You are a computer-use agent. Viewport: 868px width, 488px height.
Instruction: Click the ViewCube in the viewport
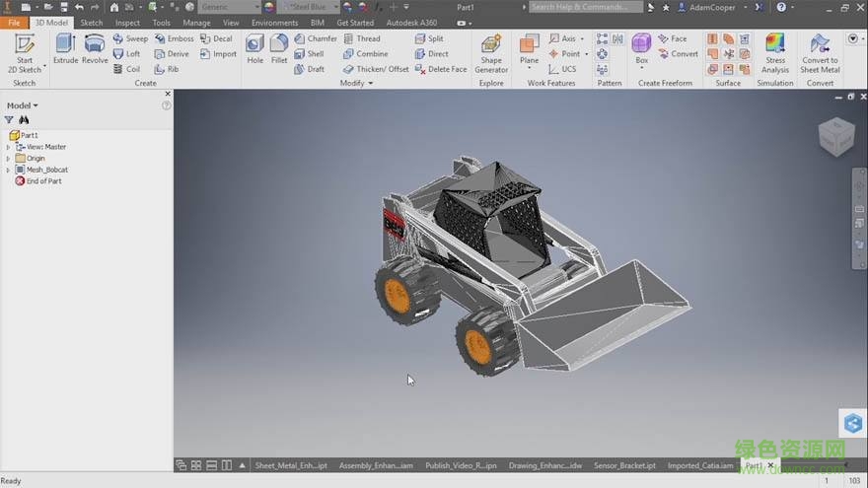836,137
